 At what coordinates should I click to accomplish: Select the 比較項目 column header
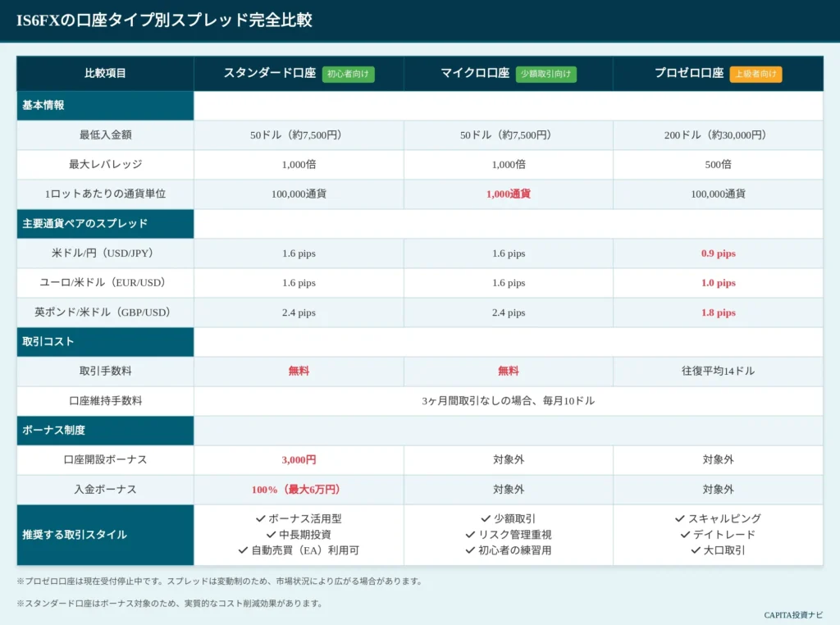coord(105,73)
